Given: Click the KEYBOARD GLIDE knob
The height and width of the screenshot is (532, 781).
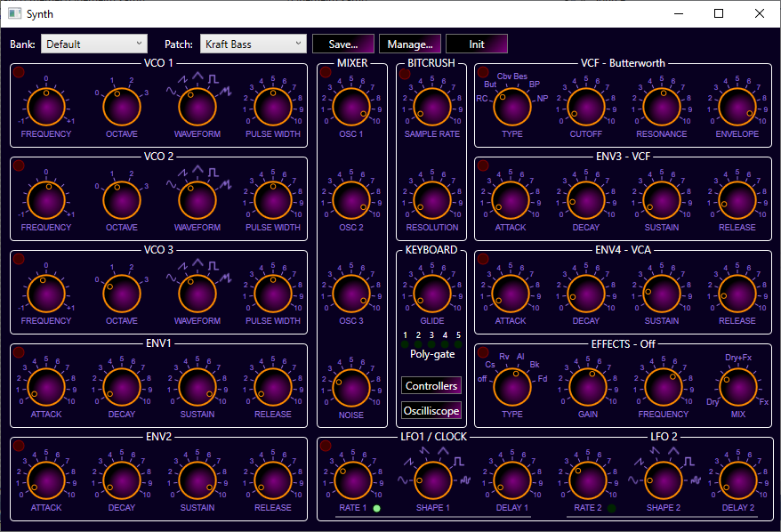Looking at the screenshot, I should 431,294.
